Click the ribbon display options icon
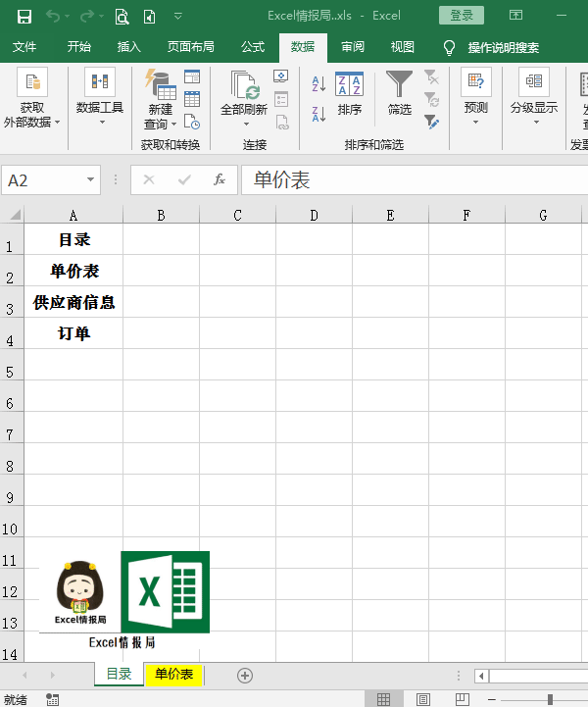588x707 pixels. [515, 16]
